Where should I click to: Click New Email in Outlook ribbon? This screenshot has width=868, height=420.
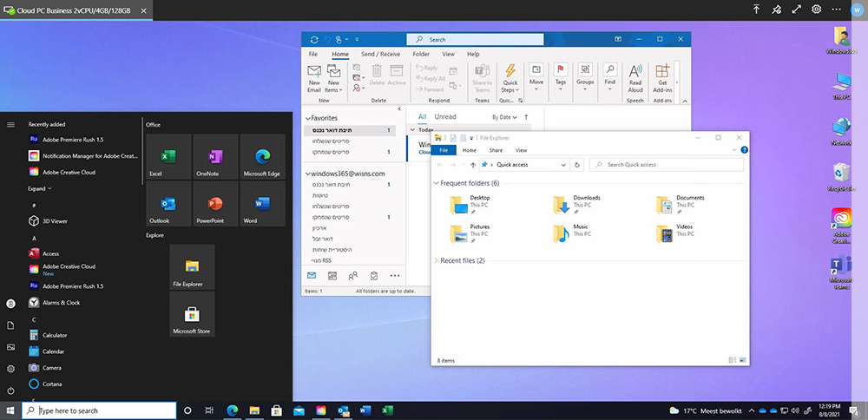[314, 79]
